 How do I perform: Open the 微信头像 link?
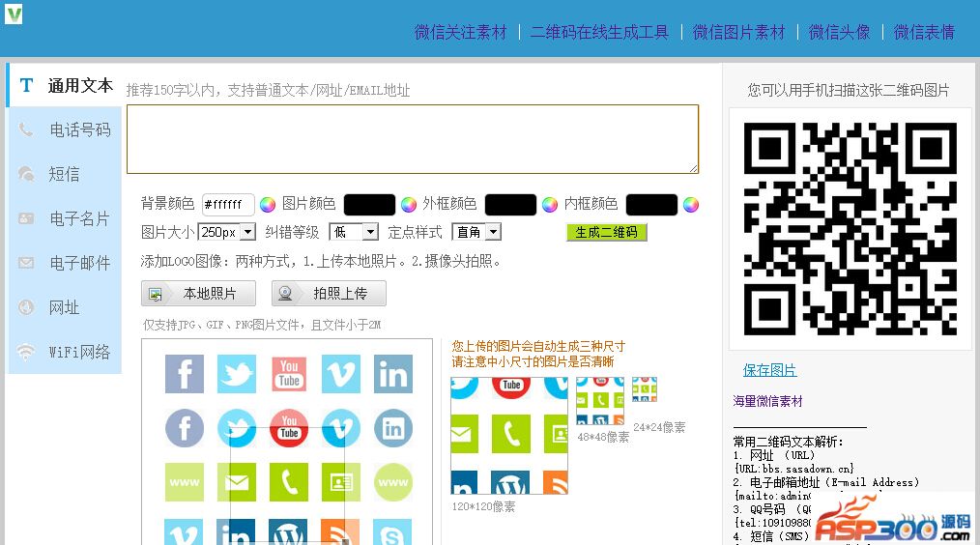tap(839, 32)
